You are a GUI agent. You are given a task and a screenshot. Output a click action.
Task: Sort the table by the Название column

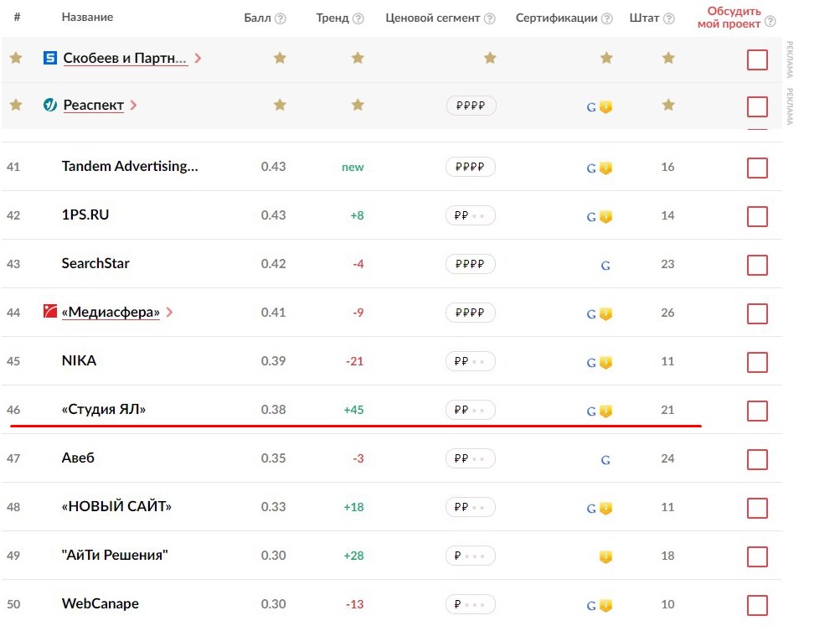pyautogui.click(x=87, y=17)
